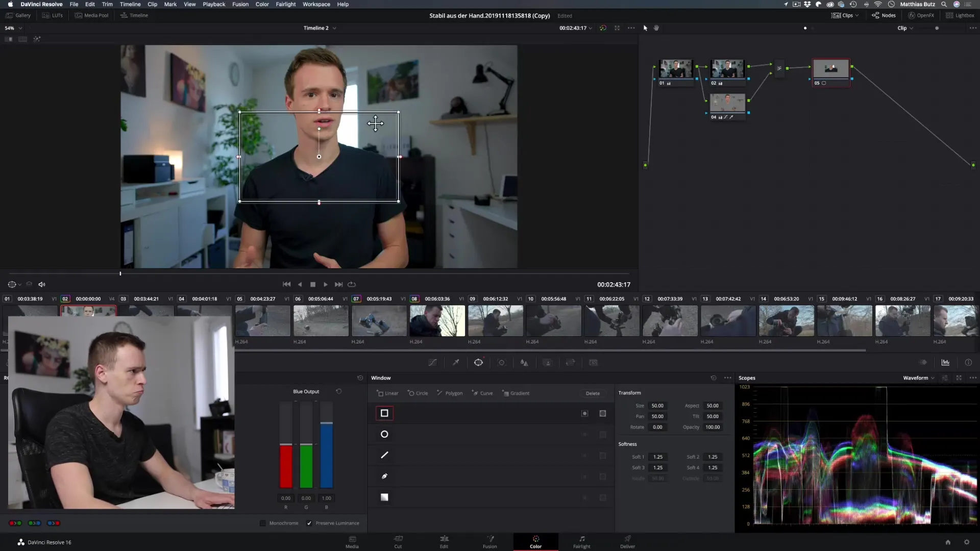Switch to the Fairlight page tab

point(581,541)
